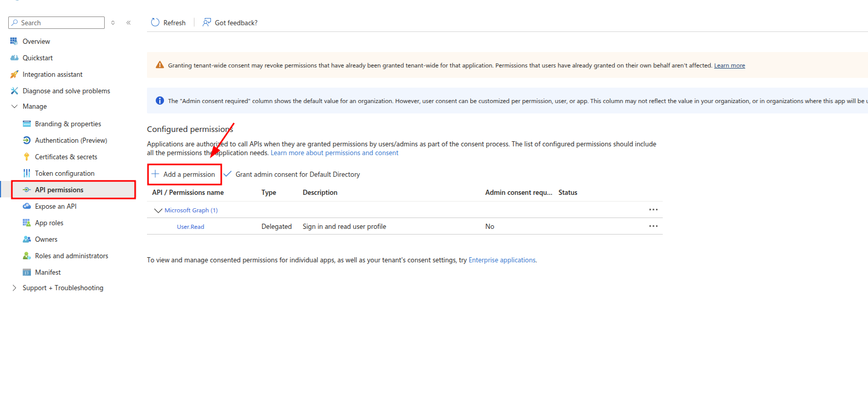868x417 pixels.
Task: Open Token configuration
Action: tap(65, 173)
